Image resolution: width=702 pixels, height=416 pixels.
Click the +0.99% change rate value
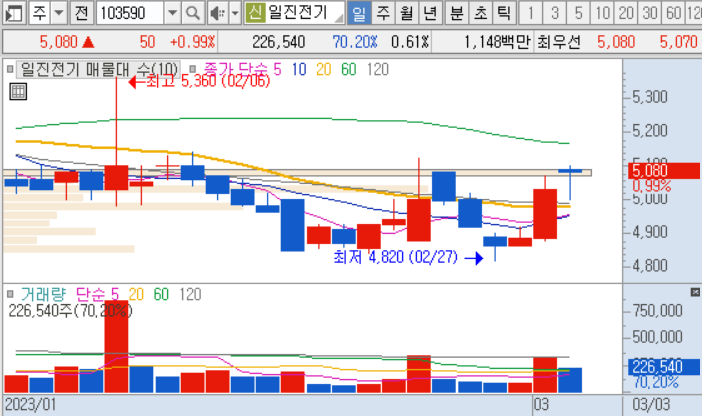click(193, 42)
